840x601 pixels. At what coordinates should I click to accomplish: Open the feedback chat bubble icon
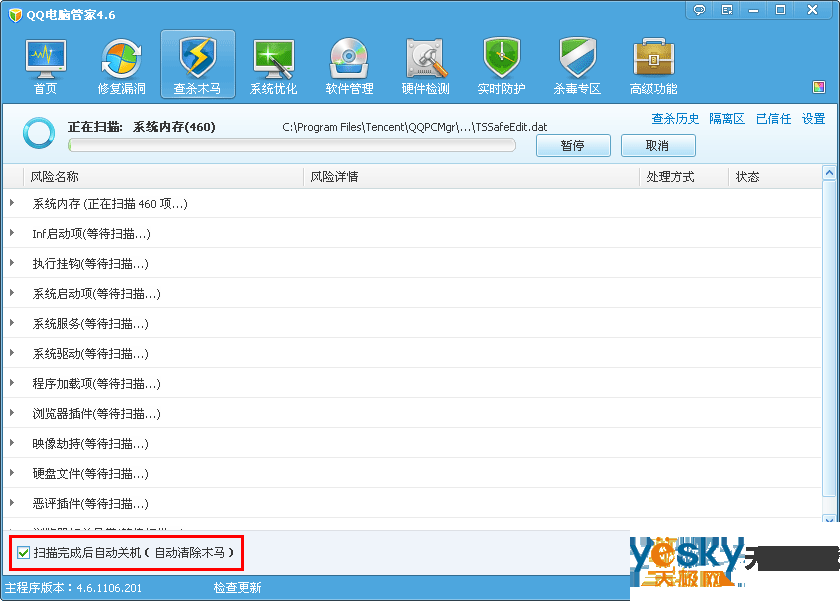pyautogui.click(x=699, y=10)
